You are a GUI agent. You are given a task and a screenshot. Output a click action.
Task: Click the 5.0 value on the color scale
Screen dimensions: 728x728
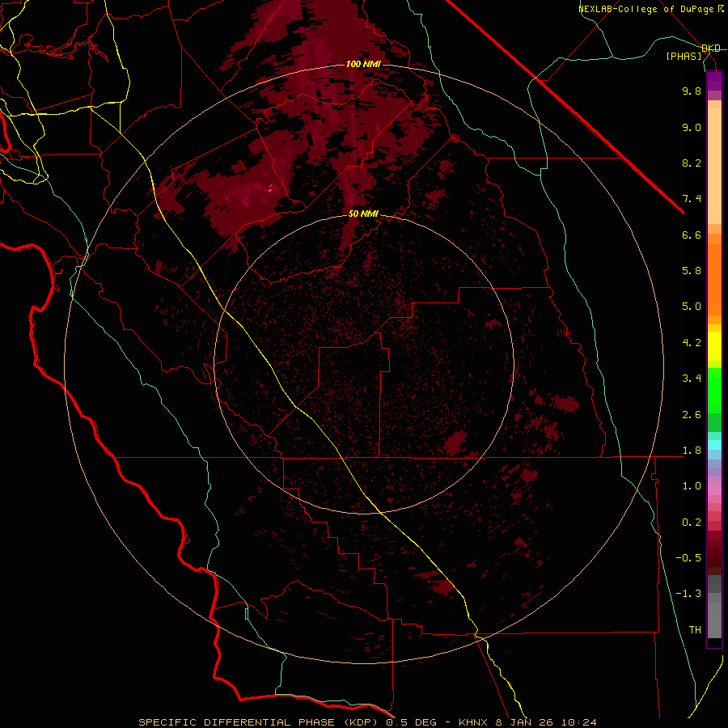click(x=692, y=307)
